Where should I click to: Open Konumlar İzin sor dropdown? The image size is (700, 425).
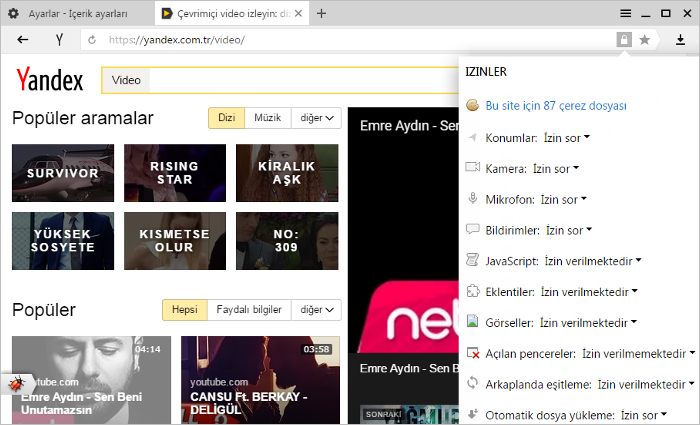(567, 138)
